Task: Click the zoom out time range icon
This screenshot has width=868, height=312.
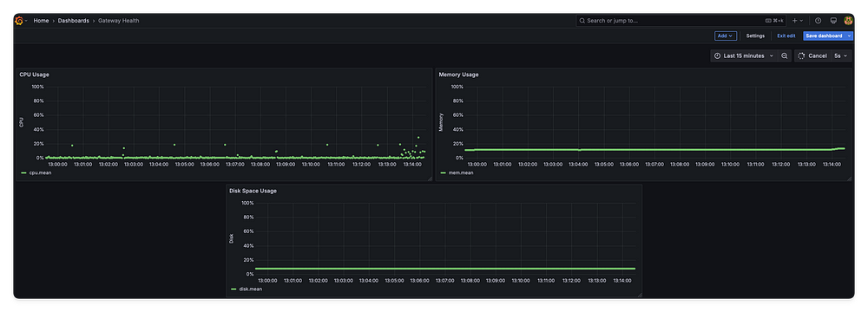Action: pos(785,55)
